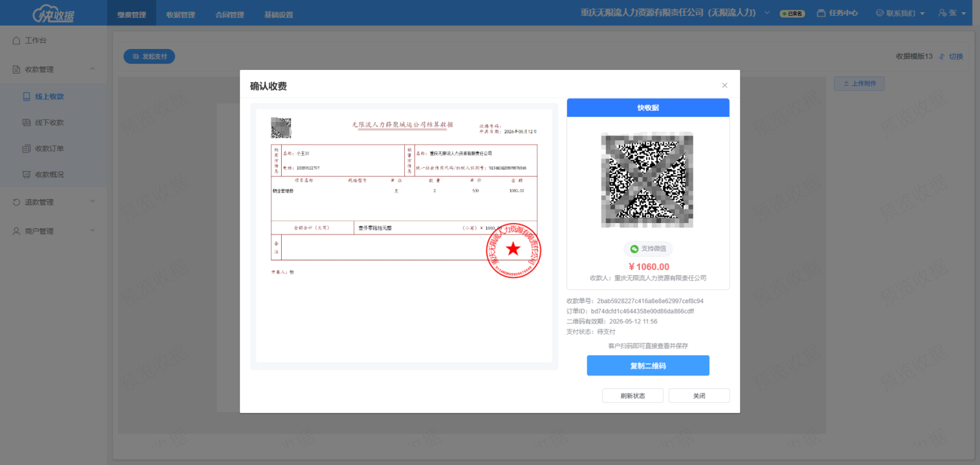
Task: Click the 线上收款 sidebar icon
Action: click(x=26, y=97)
